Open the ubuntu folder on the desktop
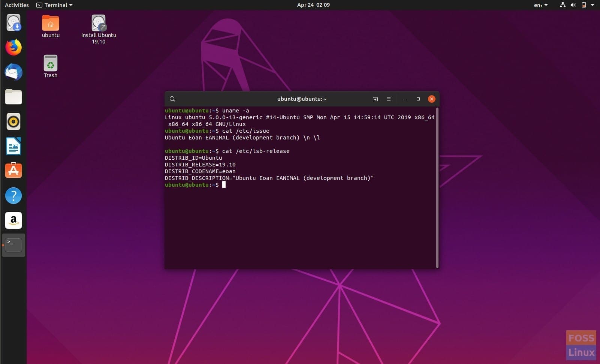 tap(50, 23)
